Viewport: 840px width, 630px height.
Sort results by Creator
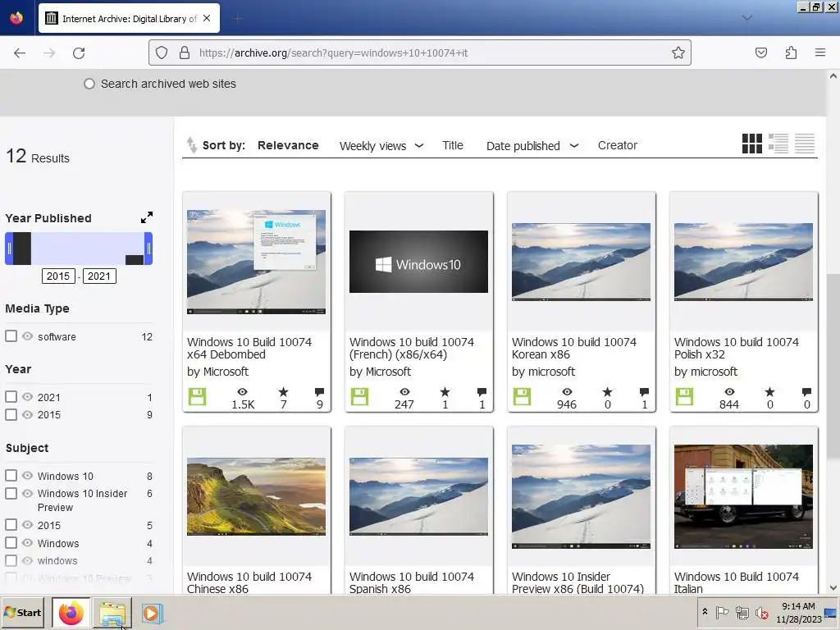coord(617,145)
